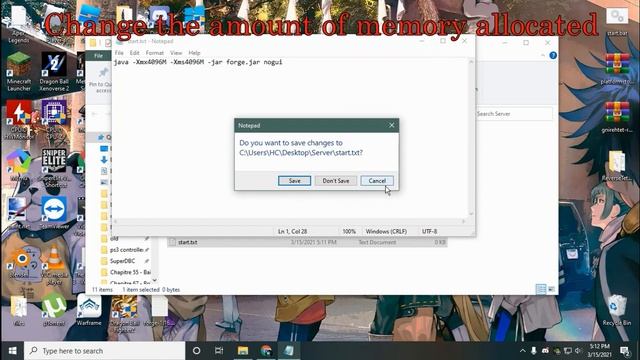Open the 'old' folder in navigation pane

pyautogui.click(x=114, y=238)
